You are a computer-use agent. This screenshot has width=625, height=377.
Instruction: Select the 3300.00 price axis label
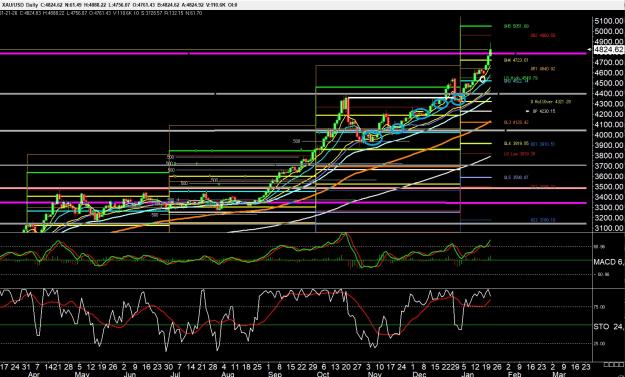[608, 207]
